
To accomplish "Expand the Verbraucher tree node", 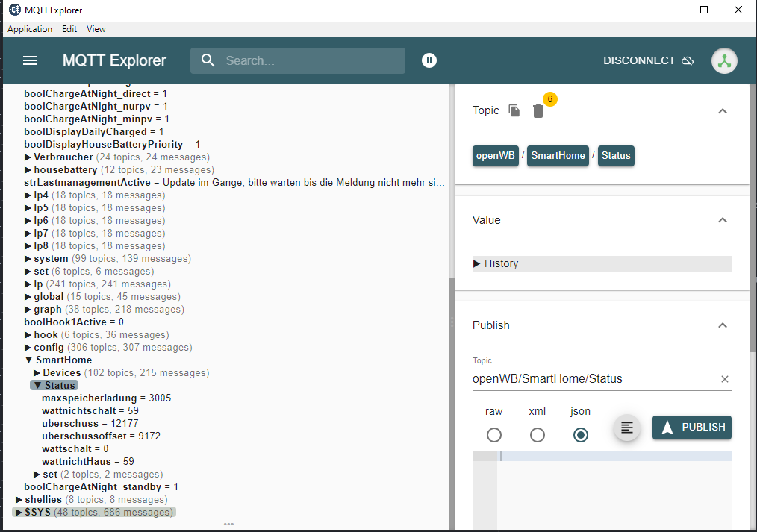I will pos(28,157).
